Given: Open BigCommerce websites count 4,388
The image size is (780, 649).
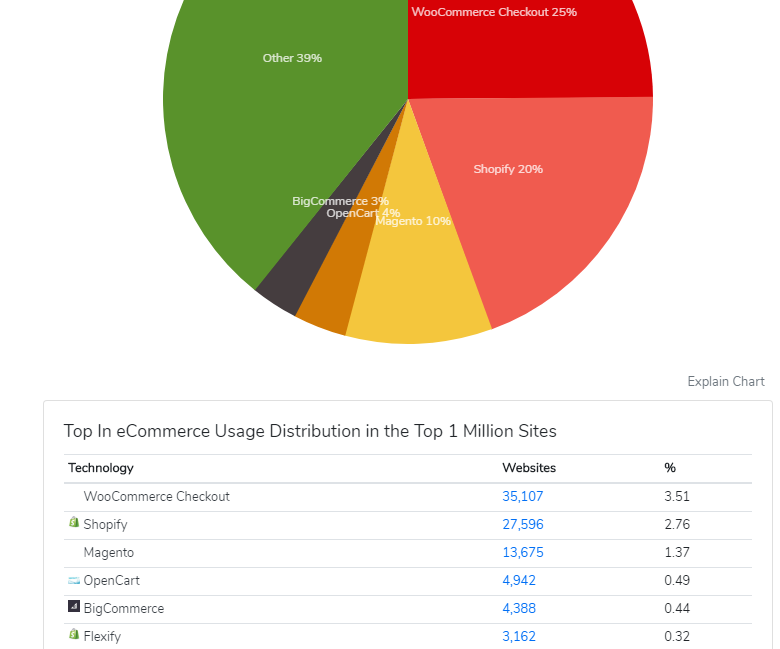Looking at the screenshot, I should 519,608.
